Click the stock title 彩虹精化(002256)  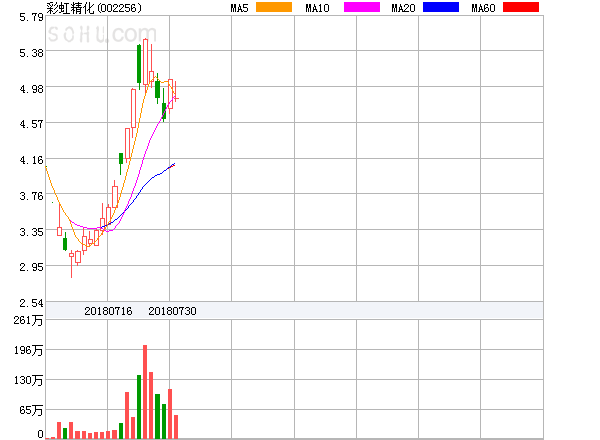94,8
